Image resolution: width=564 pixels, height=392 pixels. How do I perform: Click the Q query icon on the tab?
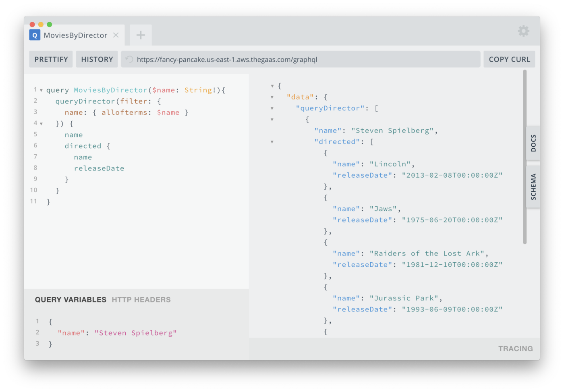click(x=35, y=35)
